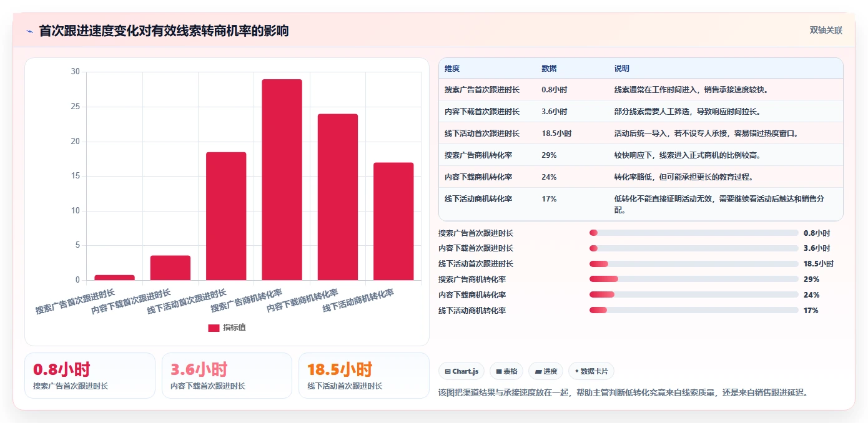868x423 pixels.
Task: Click note 转化率略低，但可能承担更长的教育过程
Action: [684, 177]
